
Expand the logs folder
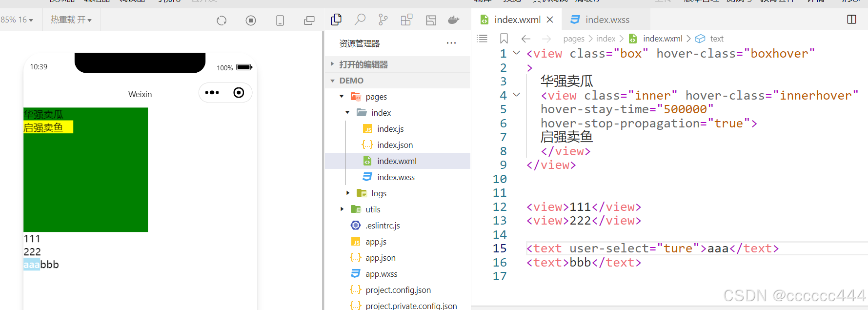tap(398, 193)
